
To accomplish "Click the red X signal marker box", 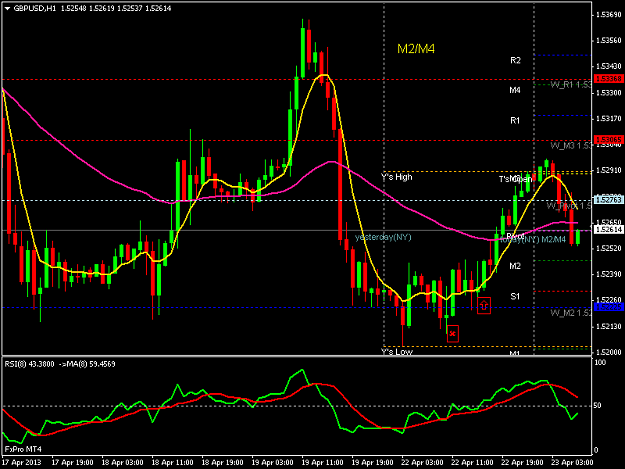I will [452, 334].
